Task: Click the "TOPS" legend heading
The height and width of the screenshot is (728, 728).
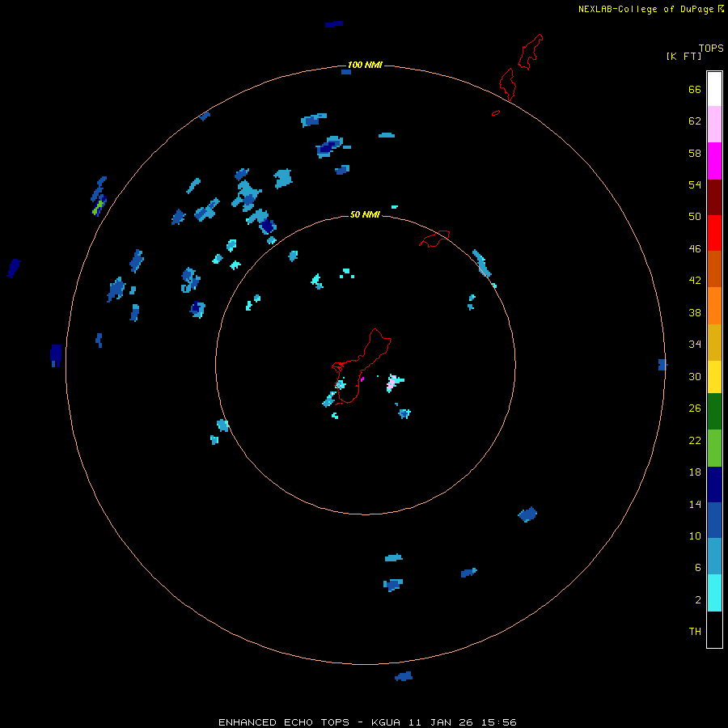Action: [x=711, y=48]
